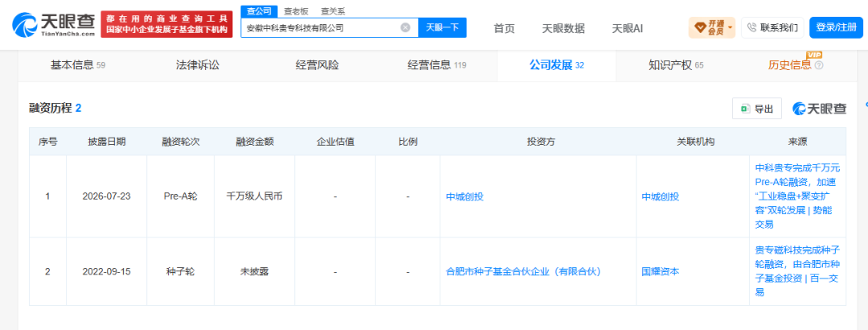This screenshot has width=868, height=330.
Task: Open 天眼AI in top navigation
Action: (627, 28)
